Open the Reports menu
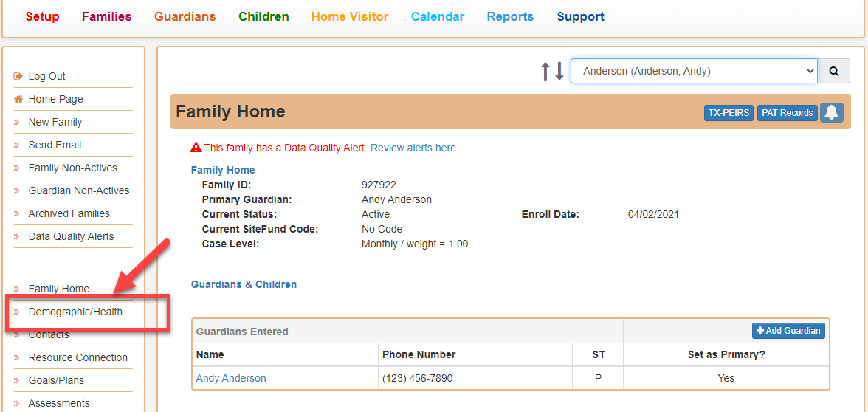 point(510,16)
